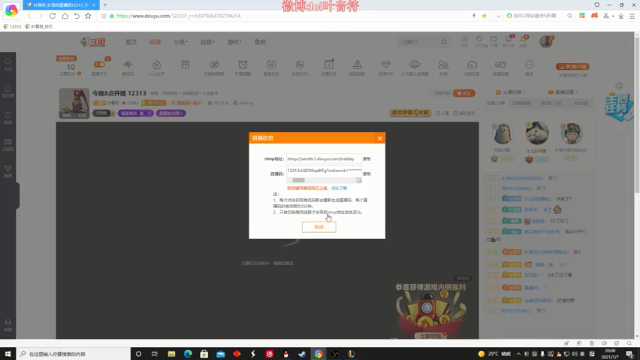Expand the left sidebar handle
The image size is (640, 360).
18,196
